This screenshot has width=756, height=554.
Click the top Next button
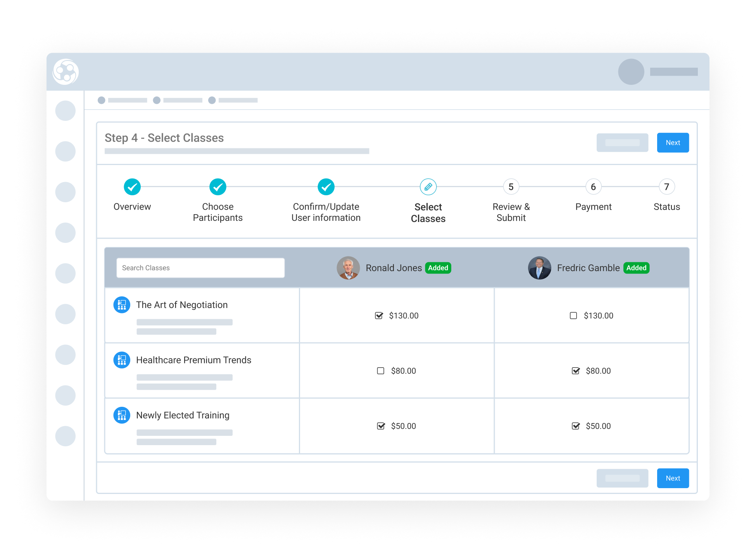[x=673, y=143]
